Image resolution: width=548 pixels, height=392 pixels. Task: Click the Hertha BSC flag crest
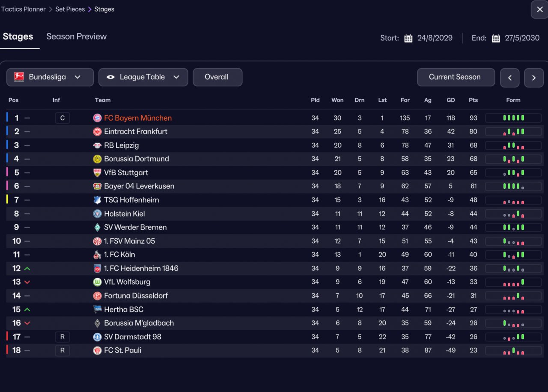(97, 309)
